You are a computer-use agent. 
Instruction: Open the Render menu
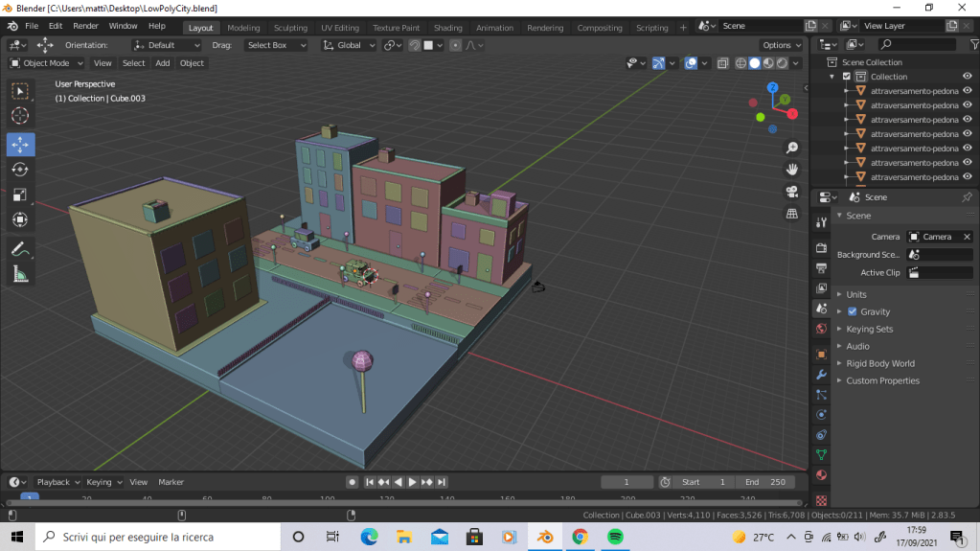pyautogui.click(x=85, y=26)
